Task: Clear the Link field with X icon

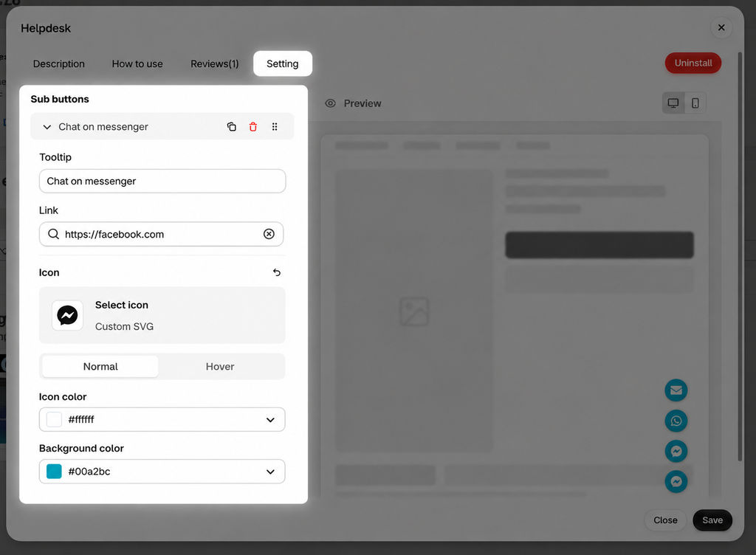Action: [x=269, y=234]
